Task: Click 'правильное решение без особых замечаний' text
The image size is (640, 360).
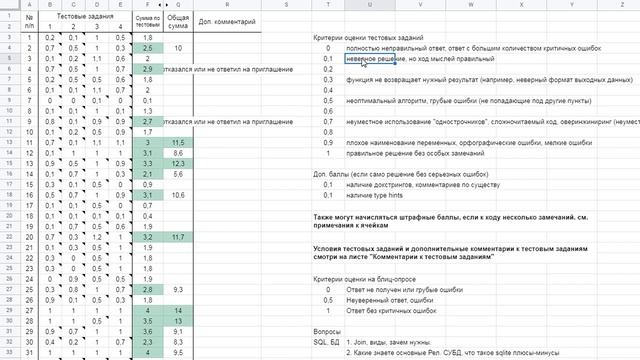Action: (415, 153)
